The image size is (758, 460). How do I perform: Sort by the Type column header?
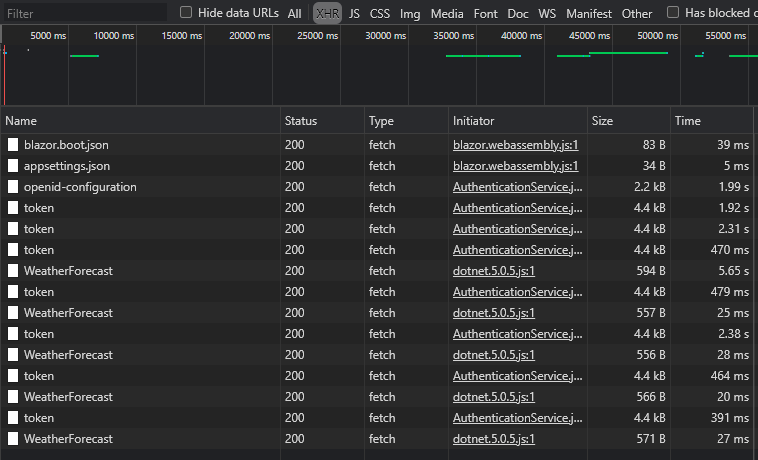(x=407, y=121)
